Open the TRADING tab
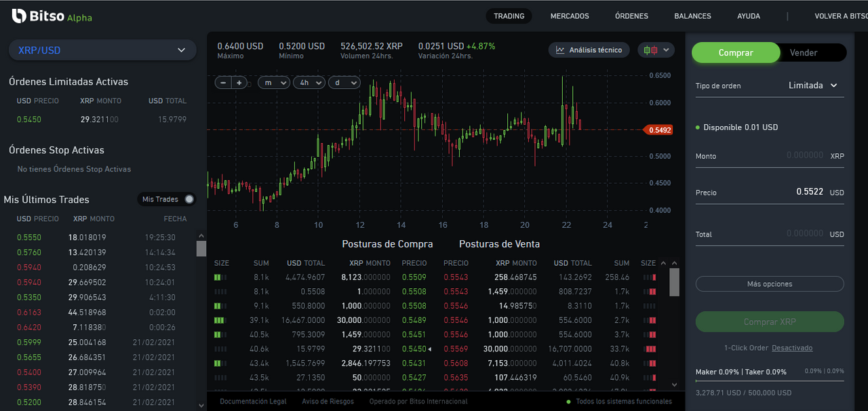Viewport: 868px width, 411px height. [509, 16]
